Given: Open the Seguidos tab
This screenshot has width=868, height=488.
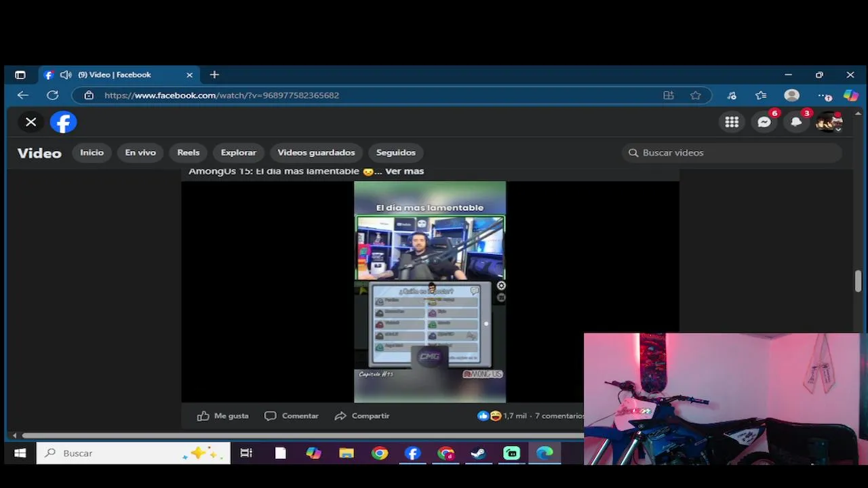Looking at the screenshot, I should pos(396,152).
